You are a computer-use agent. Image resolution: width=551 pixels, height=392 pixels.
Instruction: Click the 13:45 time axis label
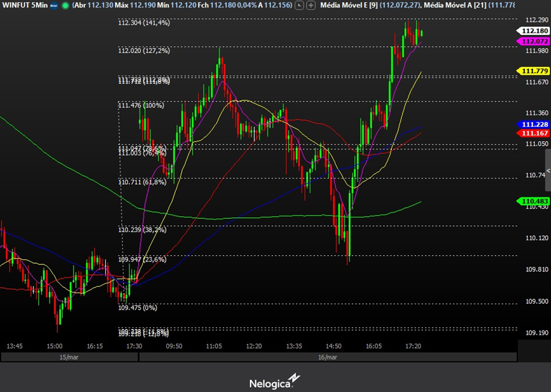point(14,347)
